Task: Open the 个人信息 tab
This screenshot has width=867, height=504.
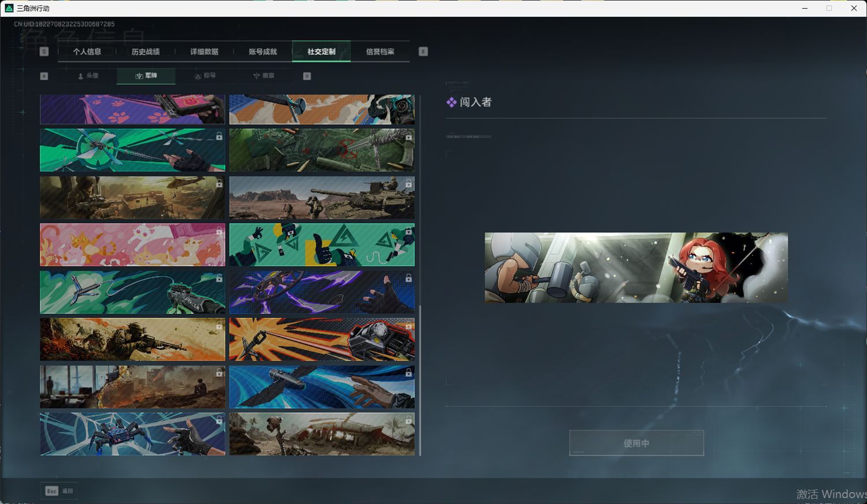Action: [87, 51]
